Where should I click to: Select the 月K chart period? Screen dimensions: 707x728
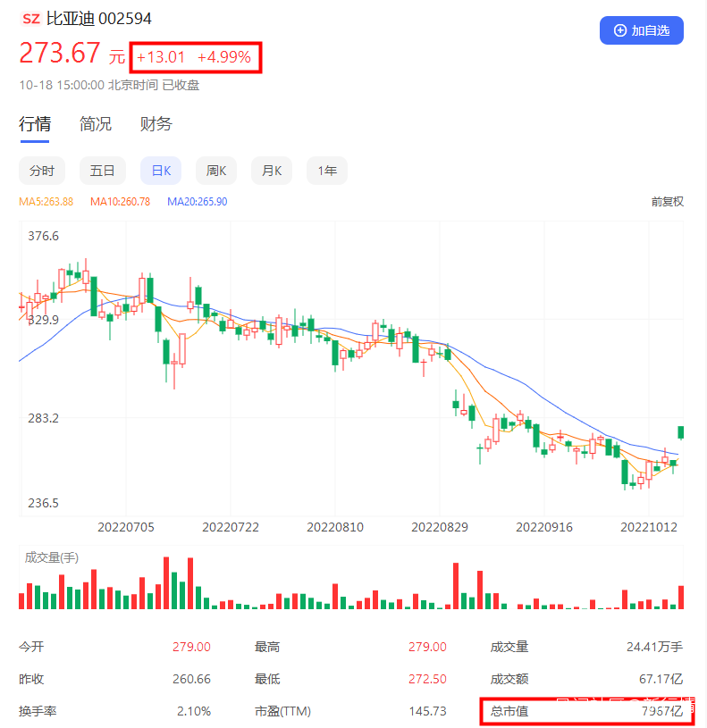coord(272,171)
